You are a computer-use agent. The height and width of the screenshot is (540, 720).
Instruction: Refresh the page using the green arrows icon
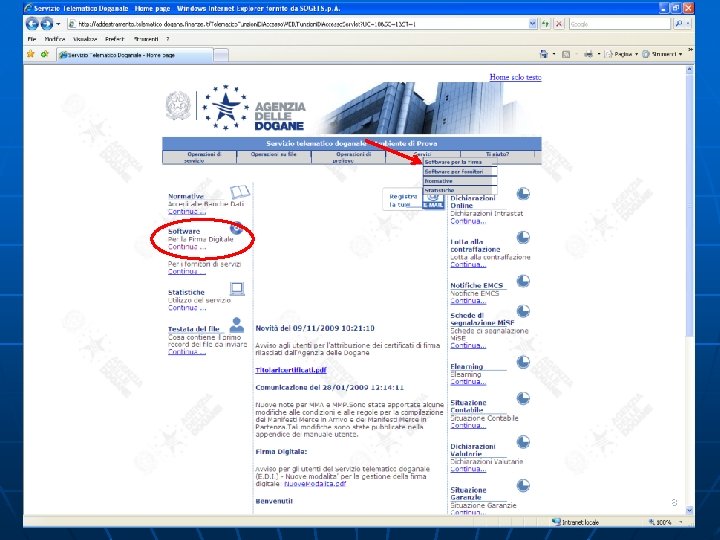click(545, 24)
